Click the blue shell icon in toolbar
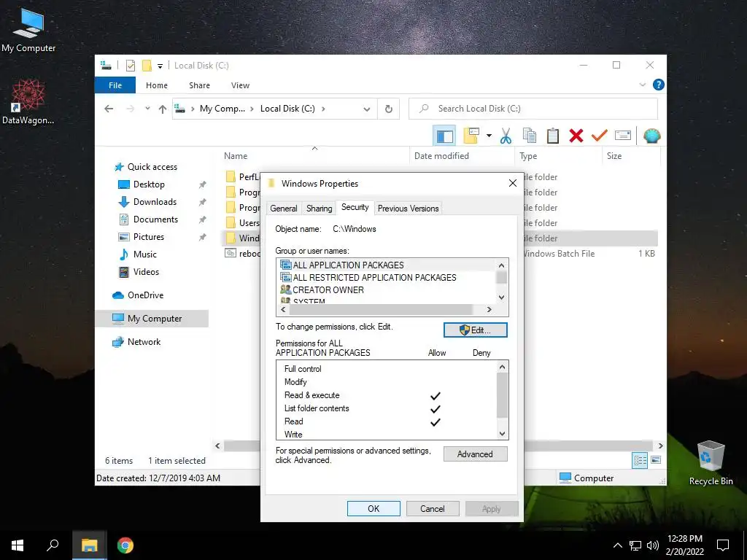Image resolution: width=747 pixels, height=560 pixels. (x=651, y=136)
